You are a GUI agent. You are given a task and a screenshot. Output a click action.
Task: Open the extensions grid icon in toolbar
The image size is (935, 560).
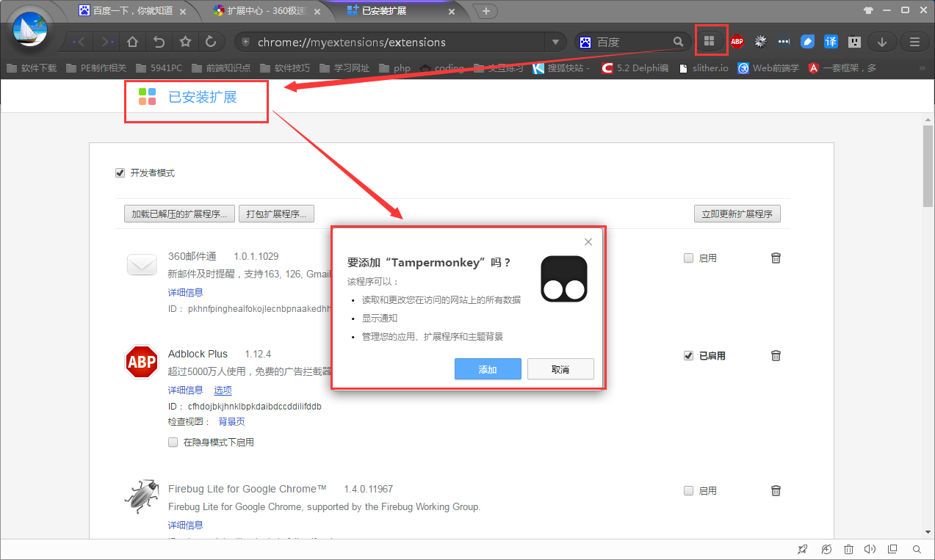coord(709,42)
